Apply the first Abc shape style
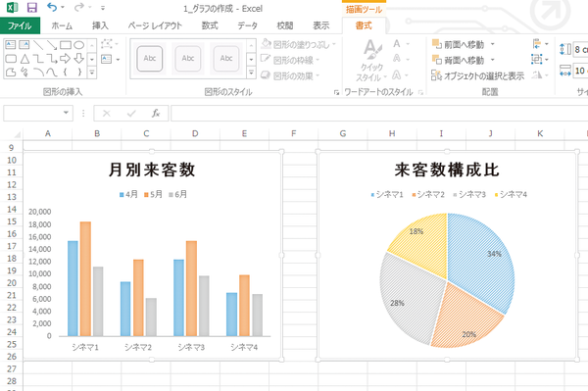Screen dimensions: 588x391 [x=150, y=59]
